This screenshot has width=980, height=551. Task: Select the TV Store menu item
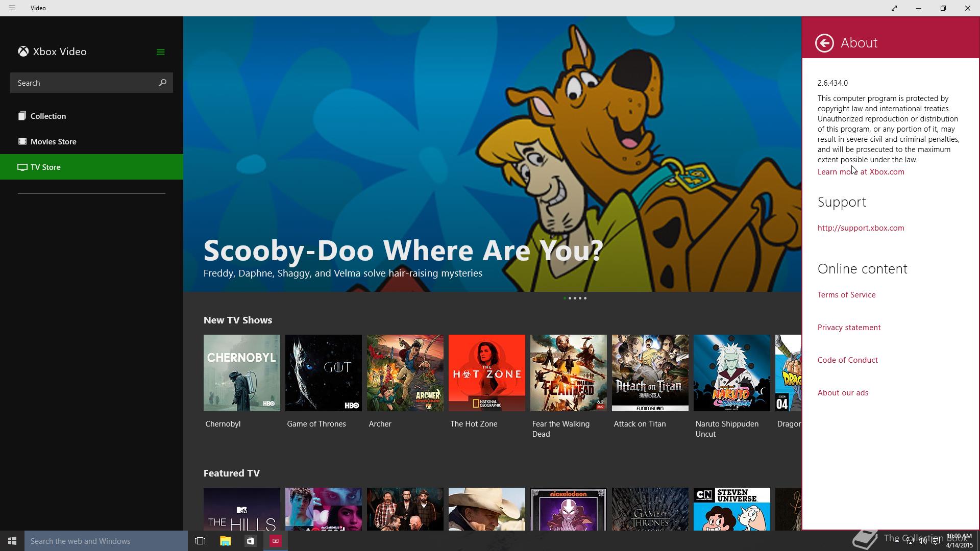(92, 167)
